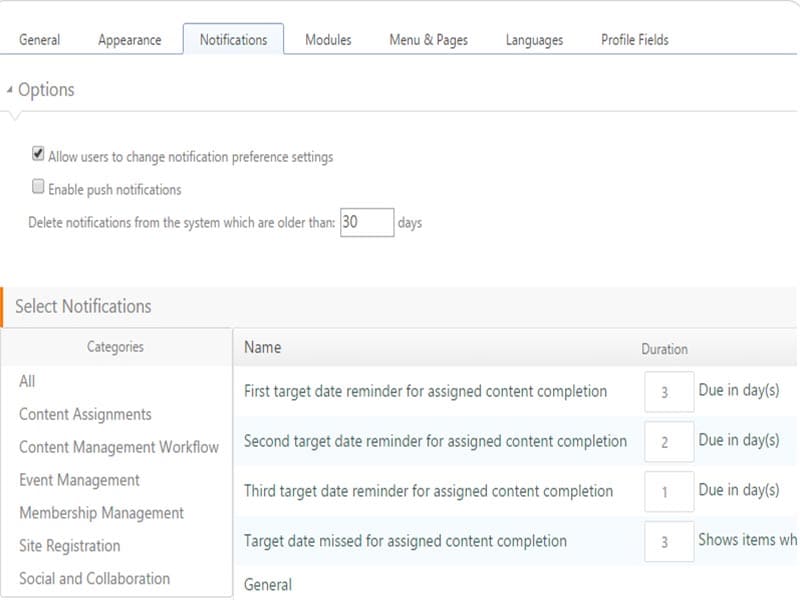Open the Profile Fields tab
The width and height of the screenshot is (800, 600).
(x=634, y=40)
